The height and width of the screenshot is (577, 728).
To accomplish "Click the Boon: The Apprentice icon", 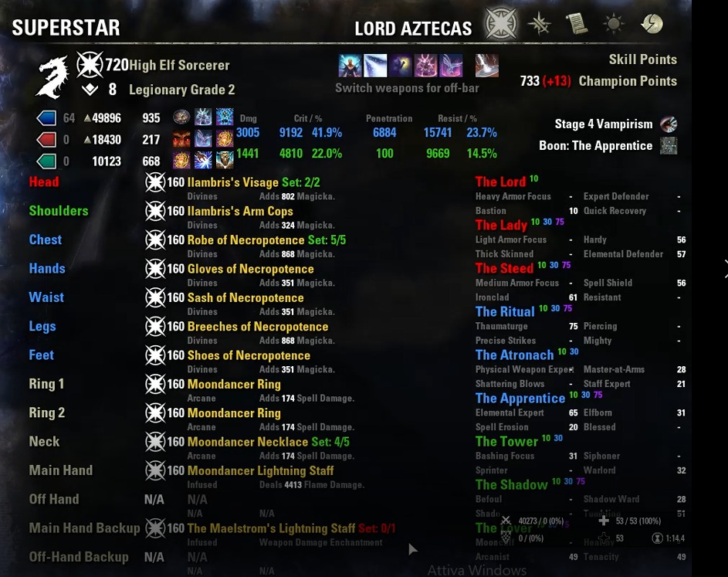I will pos(669,145).
